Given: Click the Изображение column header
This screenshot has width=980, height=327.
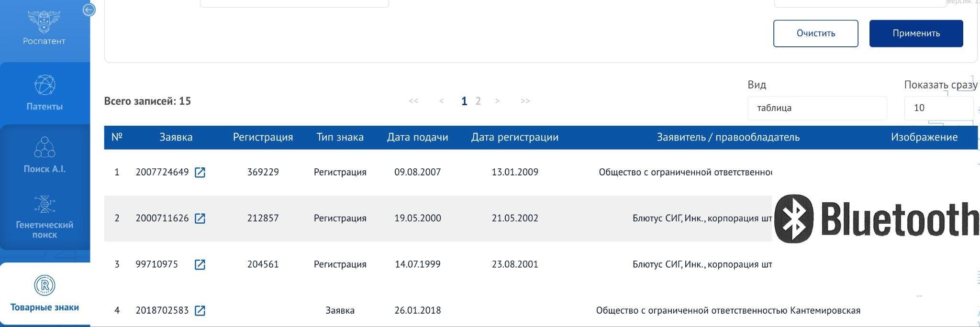Looking at the screenshot, I should pos(924,137).
